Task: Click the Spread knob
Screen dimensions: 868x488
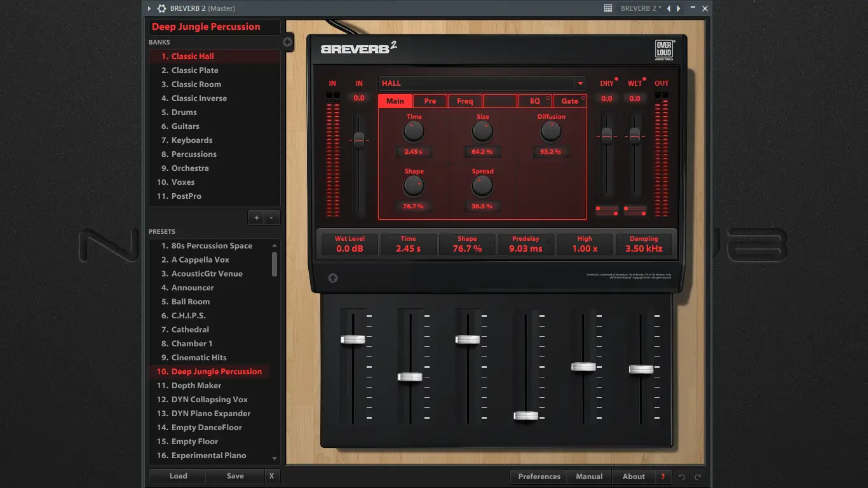Action: click(482, 186)
